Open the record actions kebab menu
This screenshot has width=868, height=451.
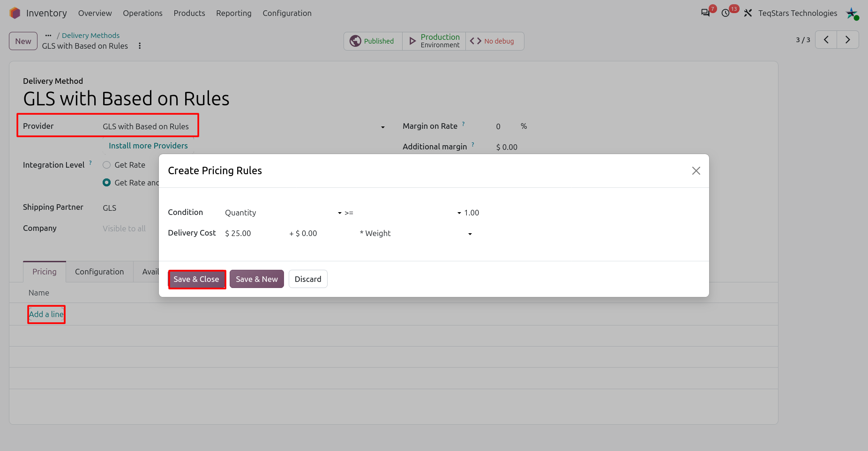click(140, 46)
